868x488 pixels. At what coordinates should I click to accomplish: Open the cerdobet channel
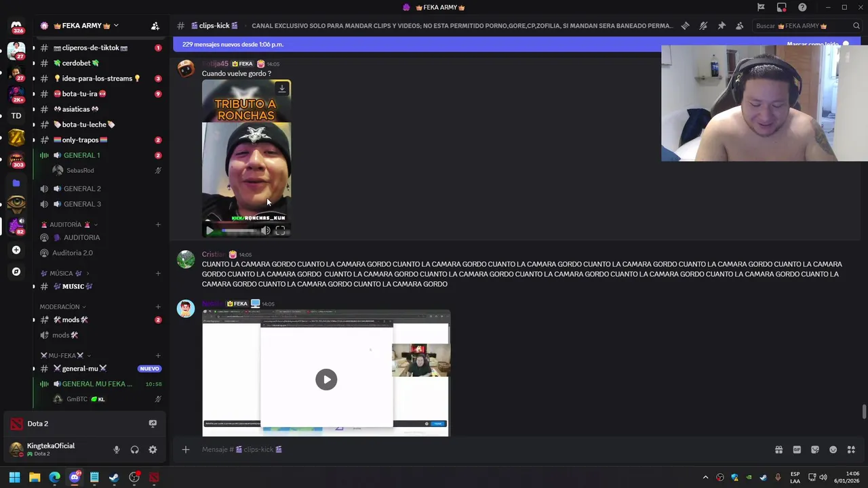(x=100, y=63)
